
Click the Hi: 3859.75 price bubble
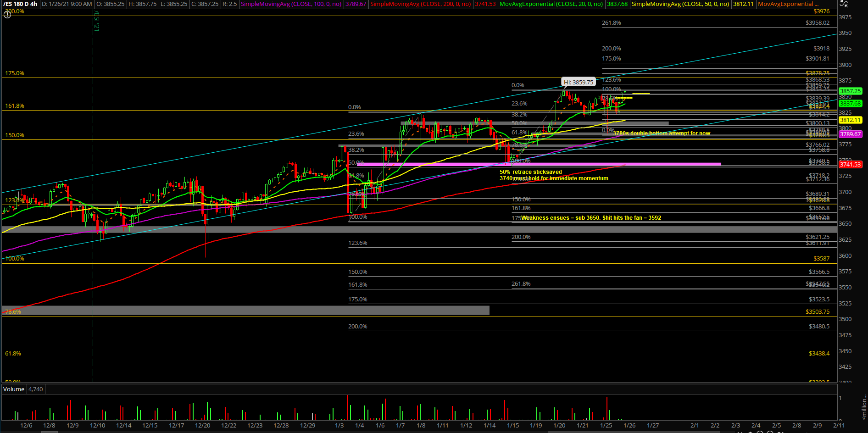pyautogui.click(x=578, y=82)
